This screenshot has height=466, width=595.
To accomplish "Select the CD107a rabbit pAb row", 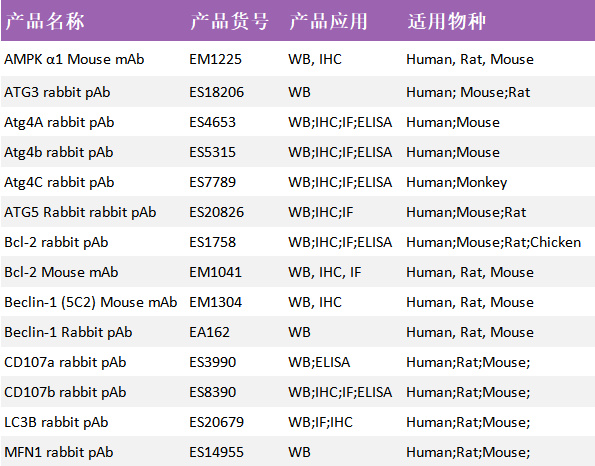I will pos(298,362).
